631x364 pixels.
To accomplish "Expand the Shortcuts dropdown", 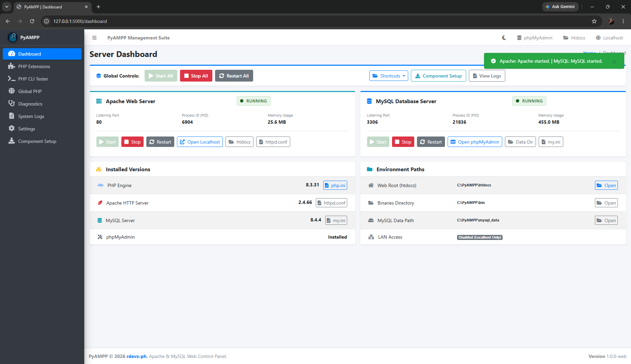I will pos(389,76).
